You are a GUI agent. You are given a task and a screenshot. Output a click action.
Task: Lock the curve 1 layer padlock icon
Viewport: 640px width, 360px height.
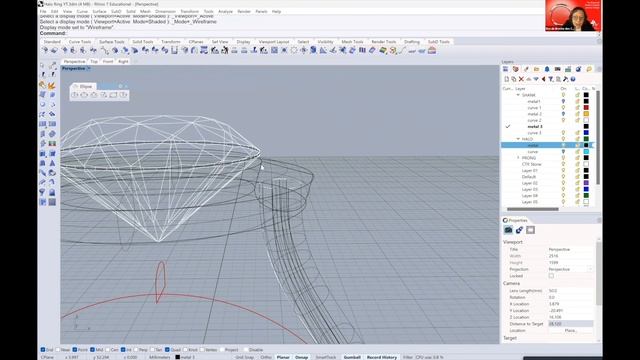click(x=577, y=108)
